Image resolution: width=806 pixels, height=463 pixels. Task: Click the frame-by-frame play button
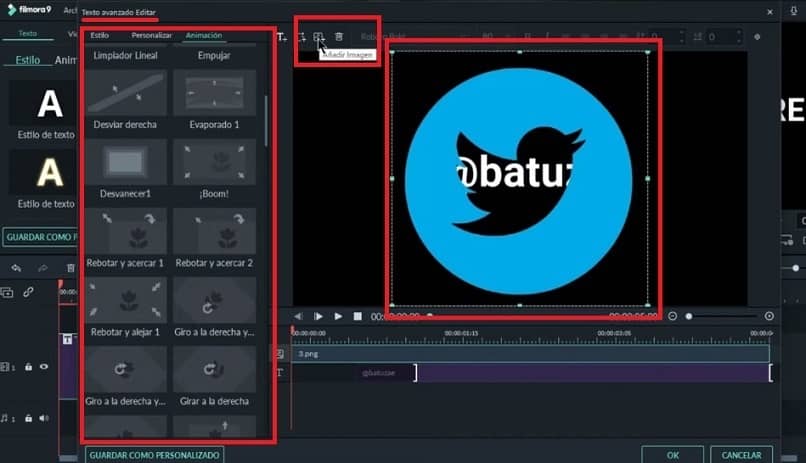318,316
